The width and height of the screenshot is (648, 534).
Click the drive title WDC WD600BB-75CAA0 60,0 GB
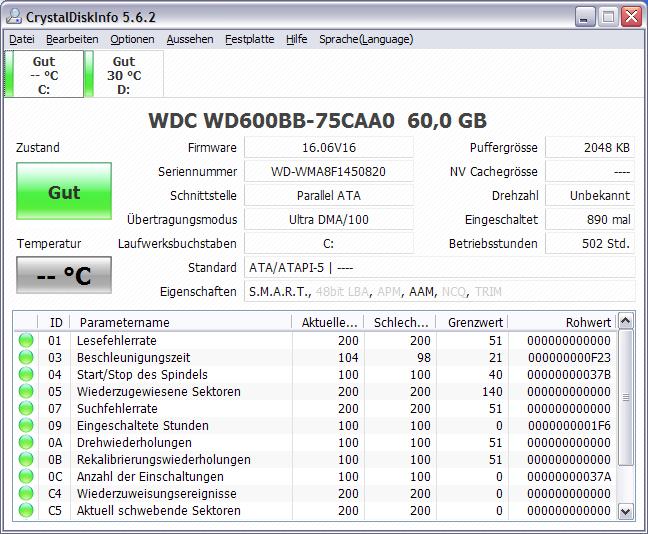point(317,121)
